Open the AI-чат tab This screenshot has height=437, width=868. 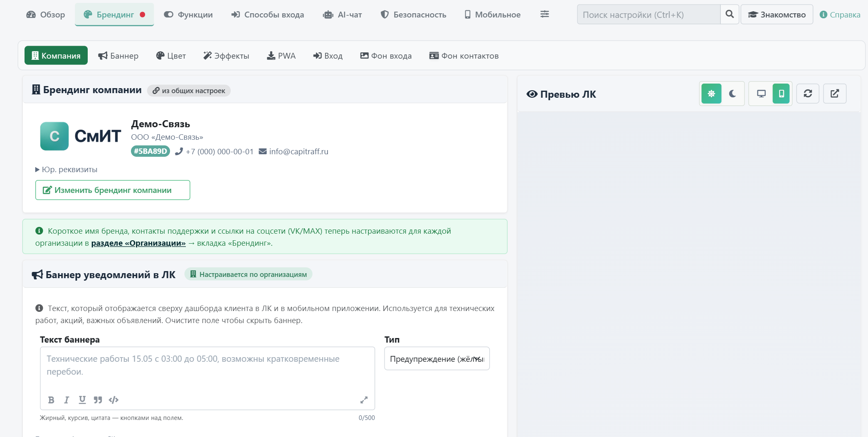343,15
